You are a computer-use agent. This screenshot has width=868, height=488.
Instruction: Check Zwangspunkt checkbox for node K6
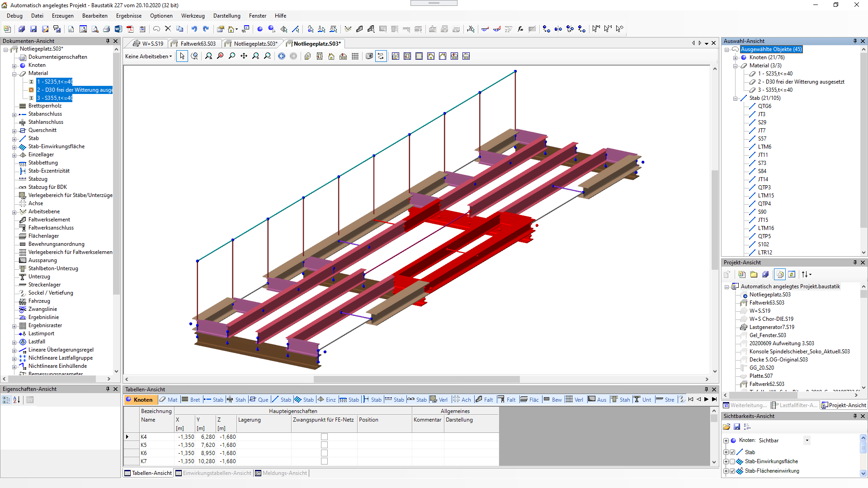click(x=324, y=453)
